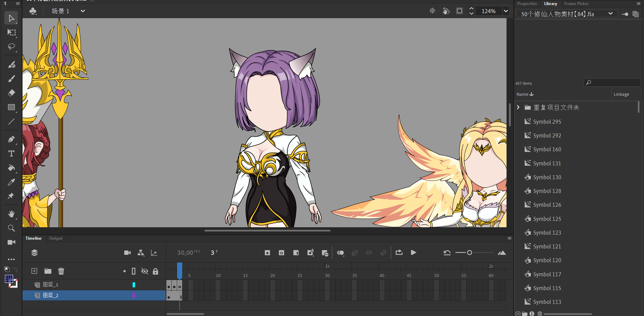Select the Lasso tool
This screenshot has height=316, width=644.
point(11,47)
